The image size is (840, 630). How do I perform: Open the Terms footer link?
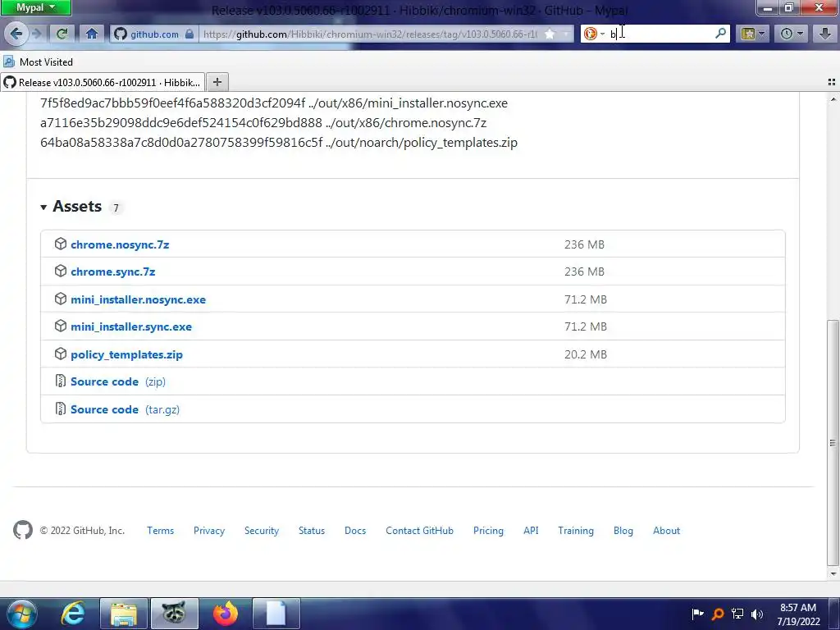[x=160, y=531]
